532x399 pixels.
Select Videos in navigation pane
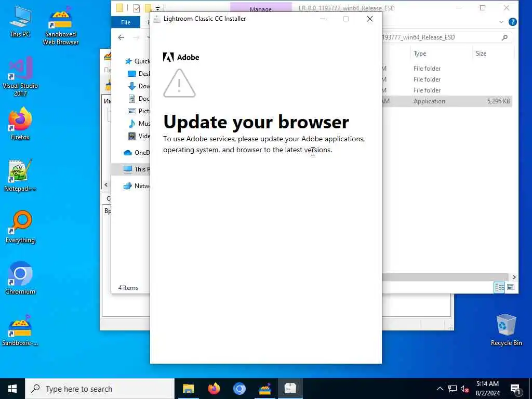point(138,136)
